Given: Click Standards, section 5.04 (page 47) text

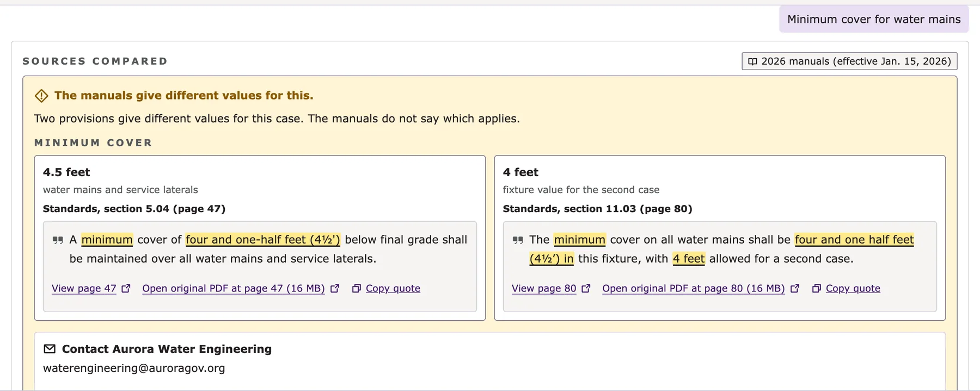Looking at the screenshot, I should [134, 209].
